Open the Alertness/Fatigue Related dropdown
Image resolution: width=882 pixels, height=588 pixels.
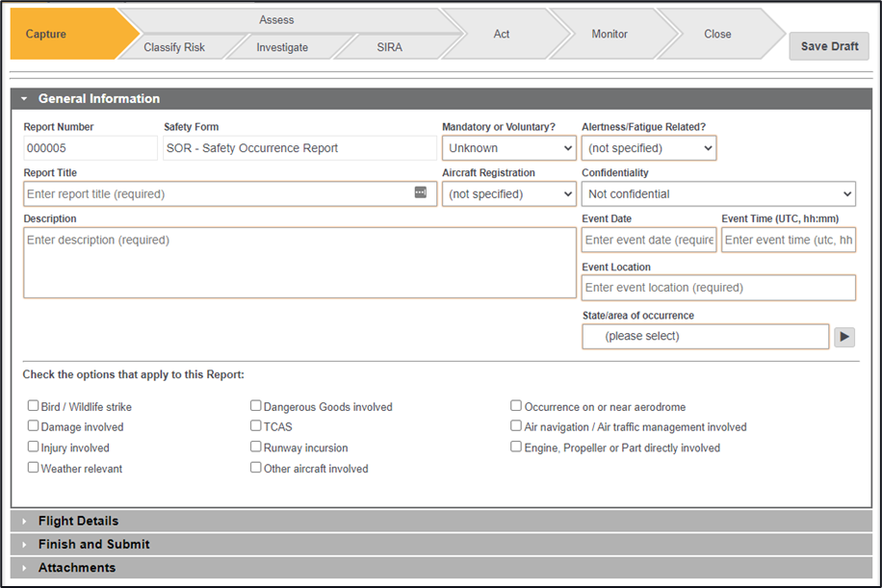click(649, 148)
